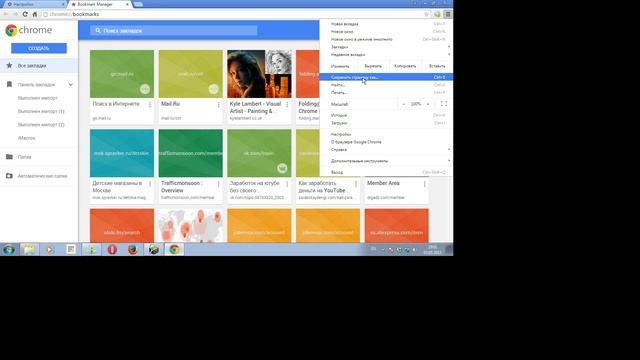640x360 pixels.
Task: Collapse the Панель закладок folder chevron
Action: [x=71, y=84]
